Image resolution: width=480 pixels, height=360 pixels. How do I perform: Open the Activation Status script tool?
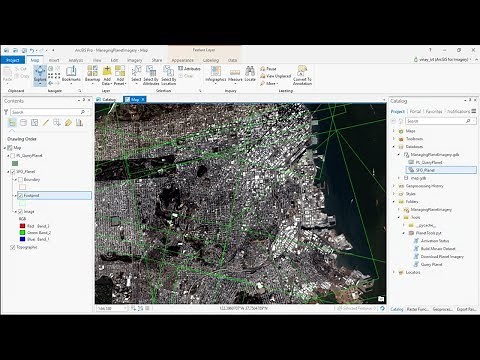coord(431,241)
